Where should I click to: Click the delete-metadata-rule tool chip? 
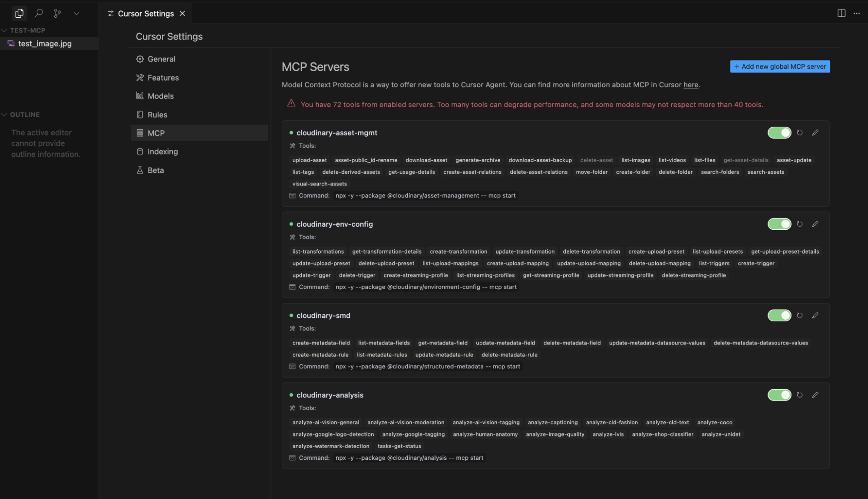click(509, 355)
